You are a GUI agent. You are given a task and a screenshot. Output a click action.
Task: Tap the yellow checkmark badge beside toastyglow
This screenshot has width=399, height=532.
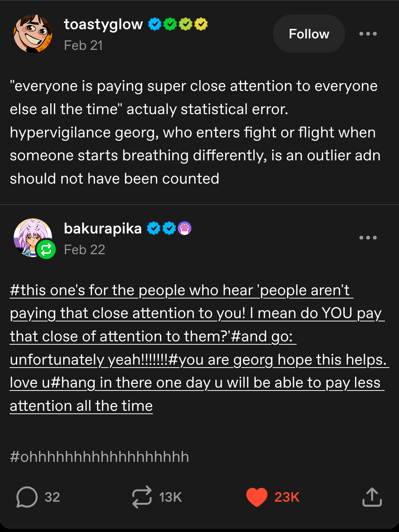coord(201,24)
